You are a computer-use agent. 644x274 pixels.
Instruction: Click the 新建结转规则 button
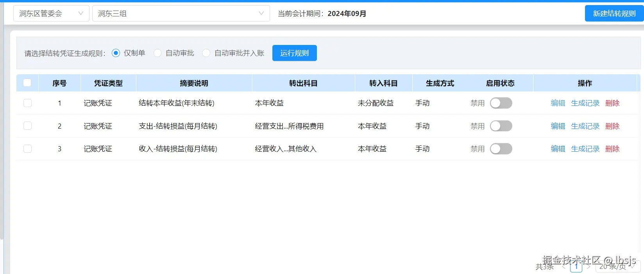(614, 13)
